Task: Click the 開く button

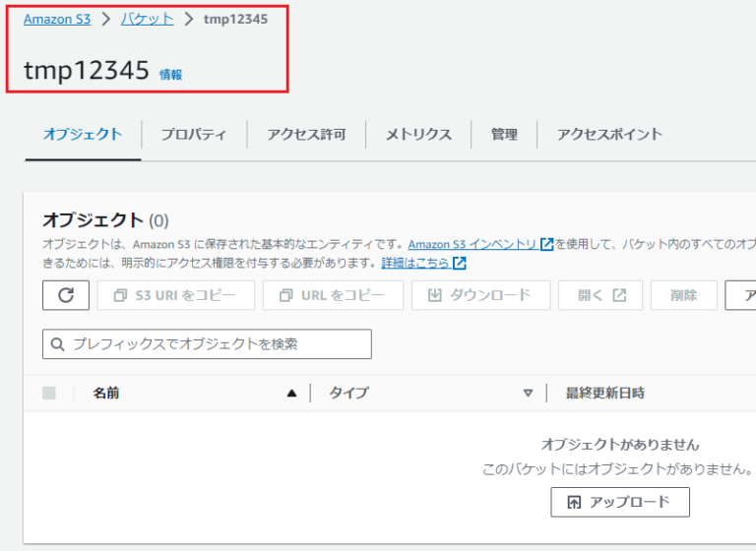Action: [x=600, y=295]
